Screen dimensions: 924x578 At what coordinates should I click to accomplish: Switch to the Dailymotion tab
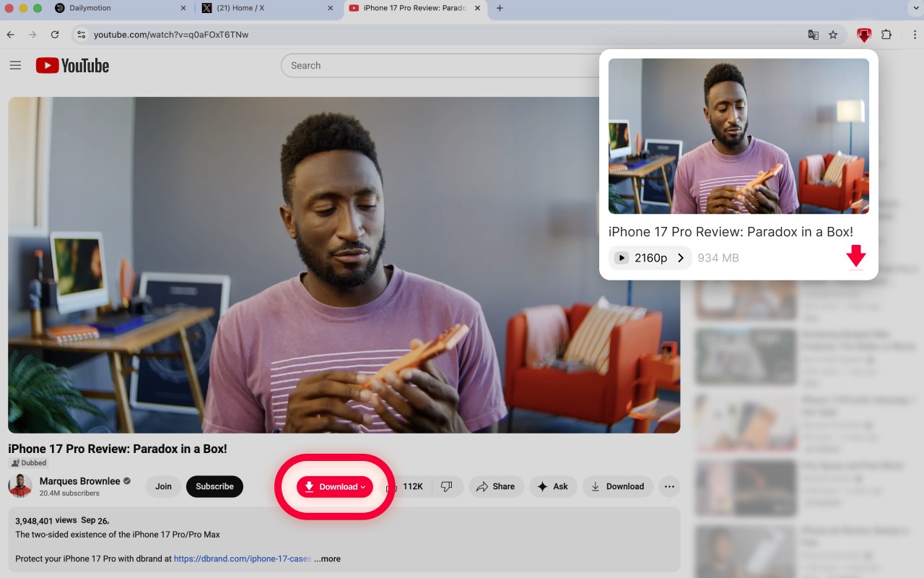pyautogui.click(x=120, y=9)
